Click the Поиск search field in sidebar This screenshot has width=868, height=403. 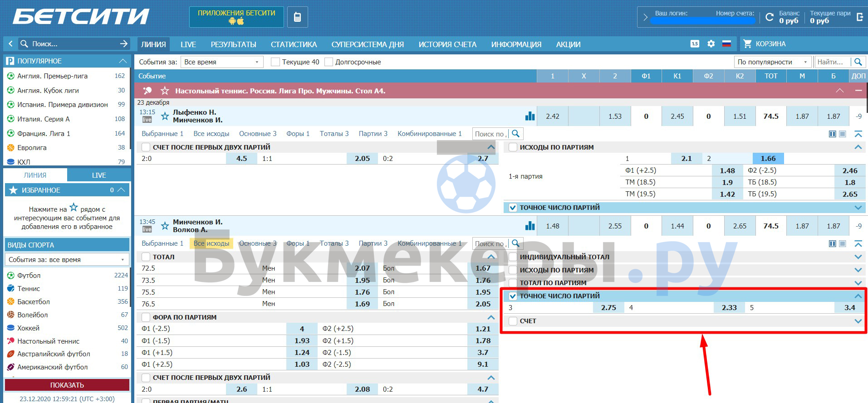tap(68, 44)
